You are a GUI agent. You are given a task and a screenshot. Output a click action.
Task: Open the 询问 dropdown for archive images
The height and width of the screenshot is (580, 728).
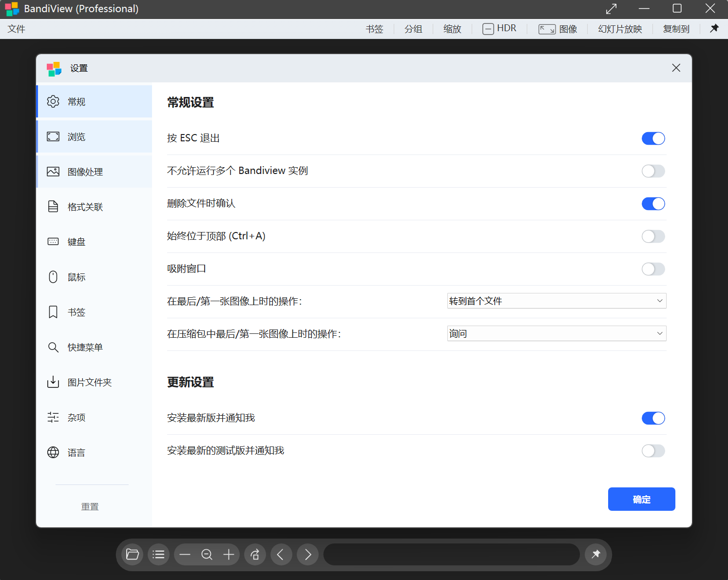pos(556,333)
